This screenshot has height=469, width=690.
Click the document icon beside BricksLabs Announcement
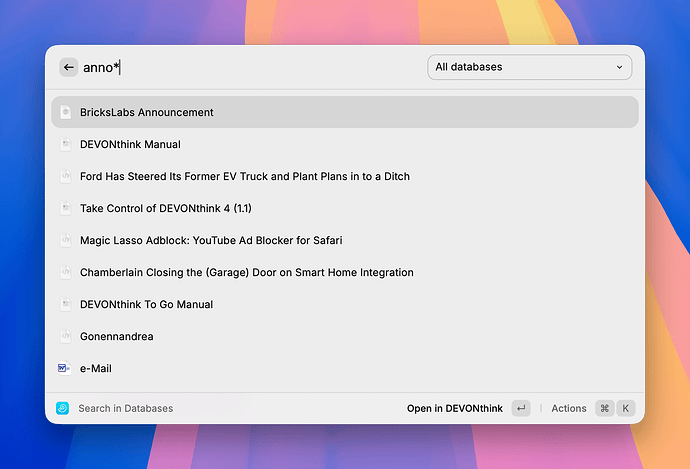point(64,112)
